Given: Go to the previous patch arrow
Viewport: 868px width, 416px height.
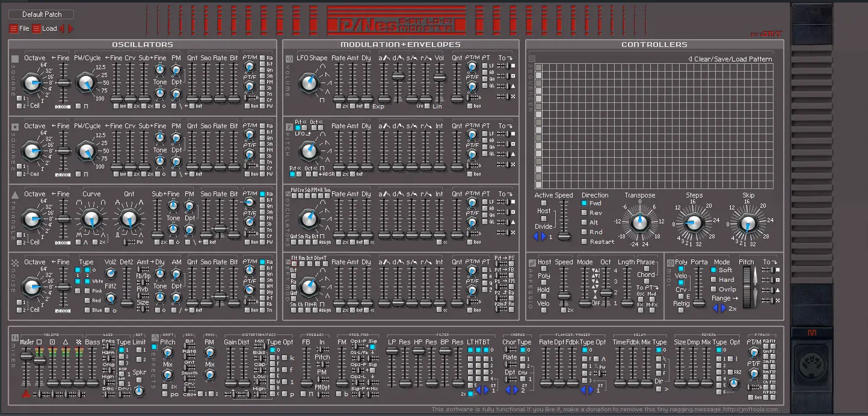Looking at the screenshot, I should point(63,28).
